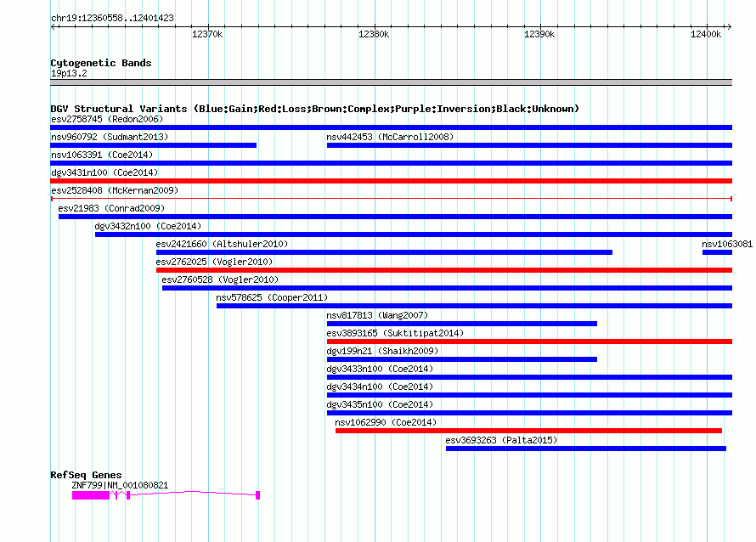Click the esv2762025 (Vogler2010) label
This screenshot has width=756, height=542.
[214, 262]
